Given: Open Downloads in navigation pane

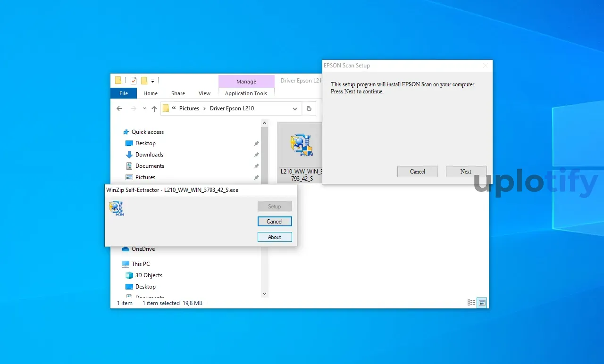Looking at the screenshot, I should click(x=149, y=155).
